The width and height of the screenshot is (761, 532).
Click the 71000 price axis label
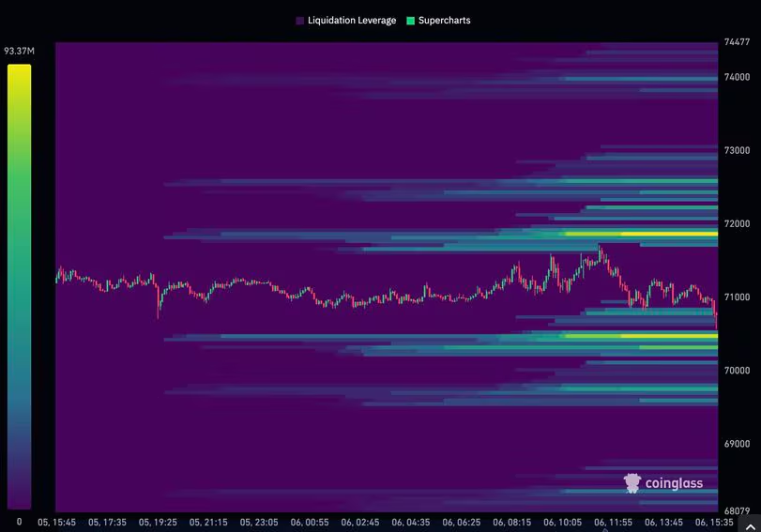pyautogui.click(x=737, y=297)
